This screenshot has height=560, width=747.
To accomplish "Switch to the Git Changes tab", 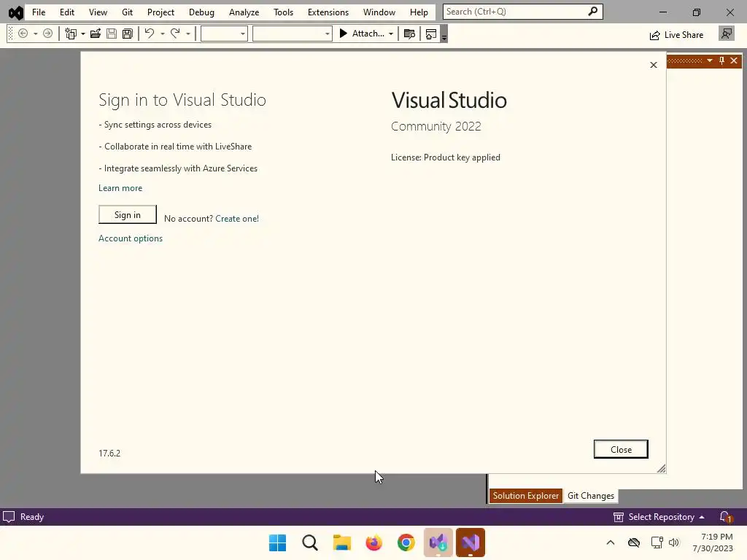I will 591,496.
